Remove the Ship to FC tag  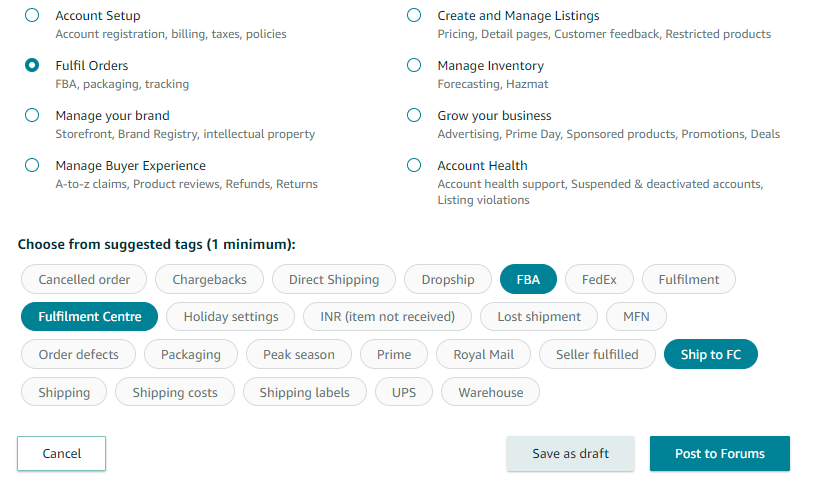click(710, 354)
